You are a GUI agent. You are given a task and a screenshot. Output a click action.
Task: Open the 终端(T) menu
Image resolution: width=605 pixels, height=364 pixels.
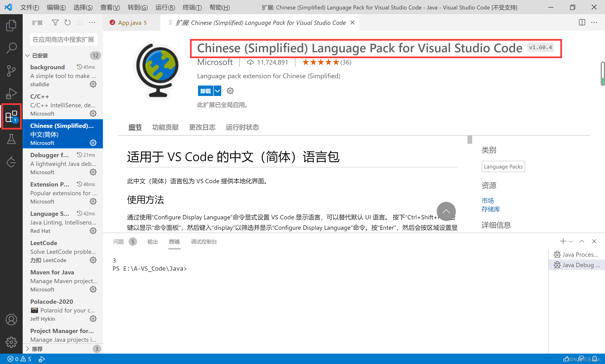[192, 7]
